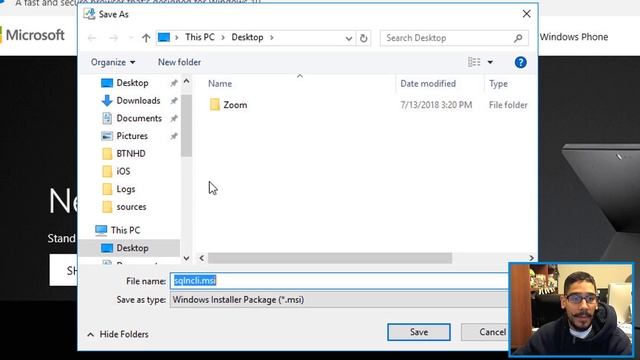640x360 pixels.
Task: Open the iOS folder in sidebar
Action: [123, 171]
